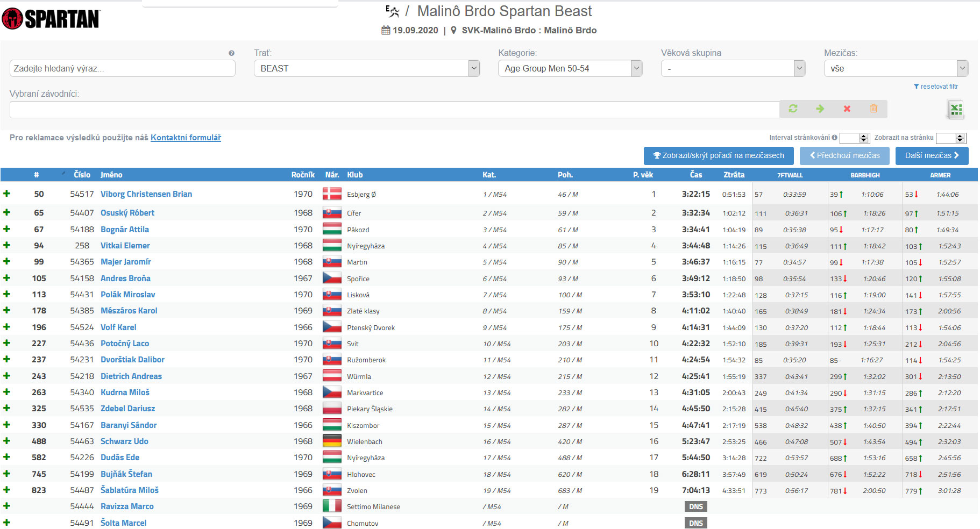The width and height of the screenshot is (980, 529).
Task: Sort by the BARBHIGH split column
Action: point(865,175)
